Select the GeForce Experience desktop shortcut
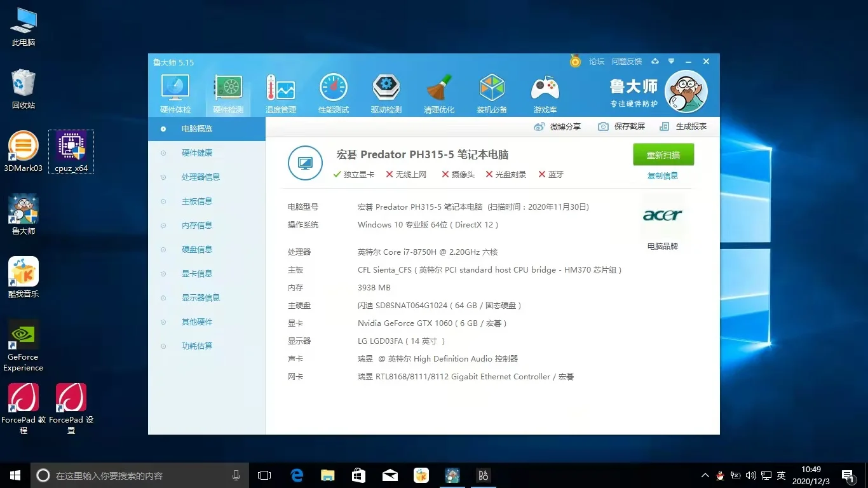The height and width of the screenshot is (488, 868). (x=24, y=345)
